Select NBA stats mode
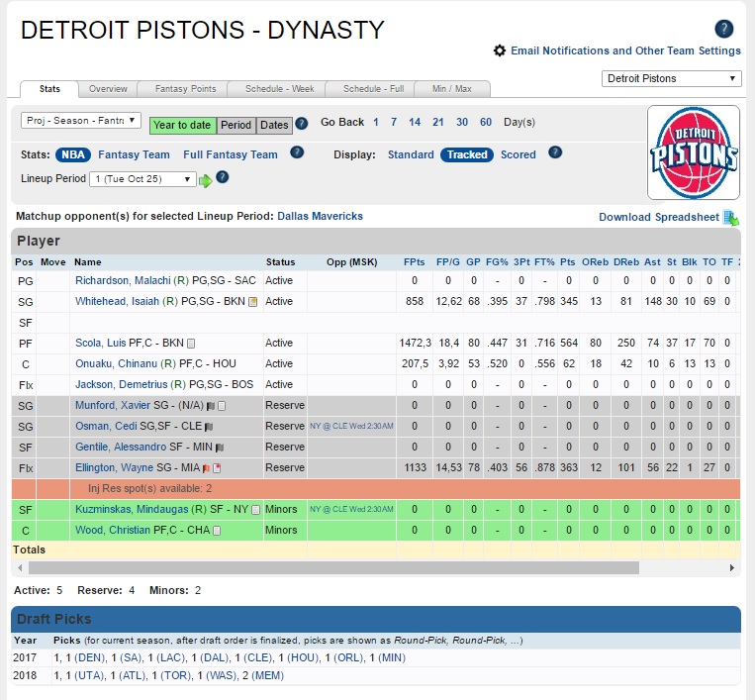 [72, 154]
